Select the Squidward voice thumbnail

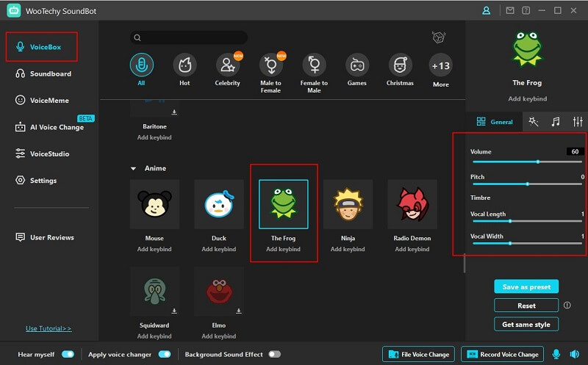coord(154,291)
